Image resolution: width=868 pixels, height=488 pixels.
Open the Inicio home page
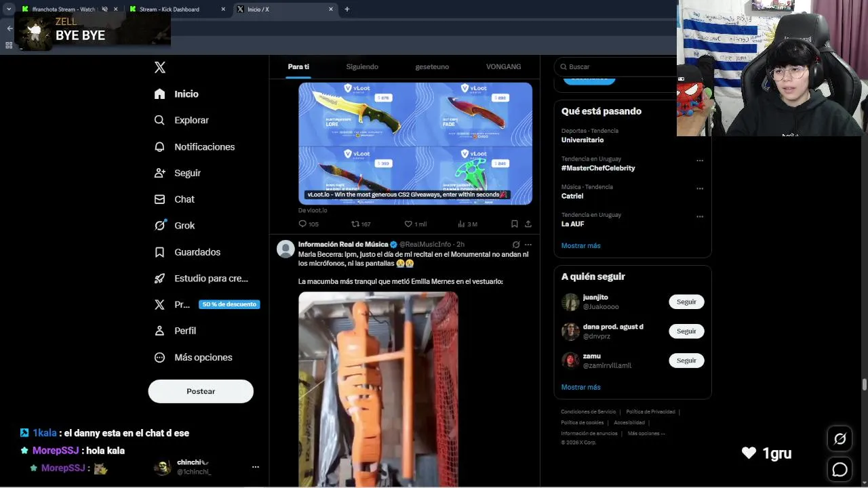coord(176,94)
